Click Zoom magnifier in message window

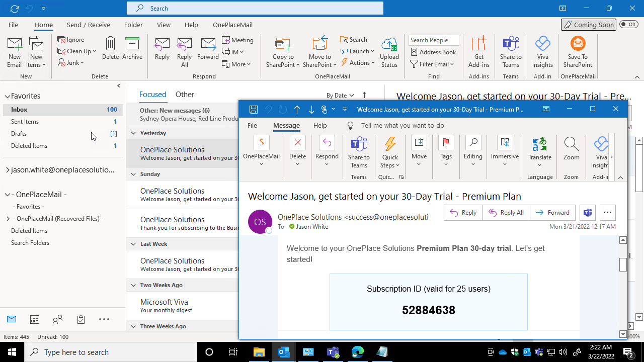pyautogui.click(x=572, y=150)
